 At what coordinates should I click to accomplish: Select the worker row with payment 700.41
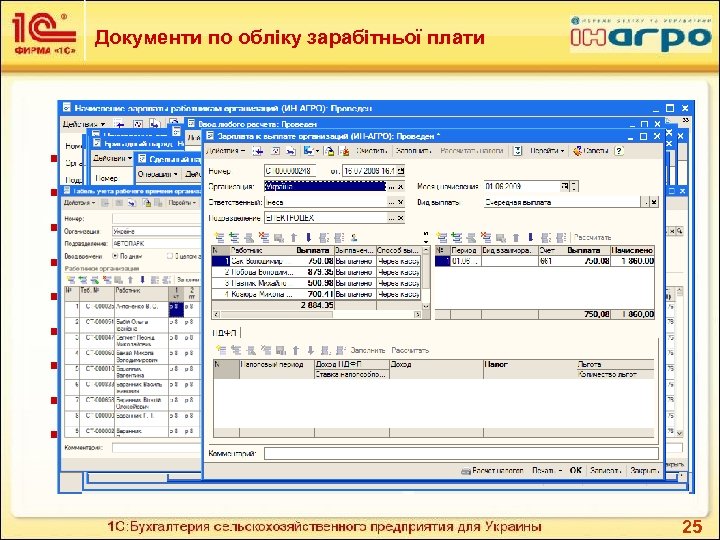[x=316, y=294]
